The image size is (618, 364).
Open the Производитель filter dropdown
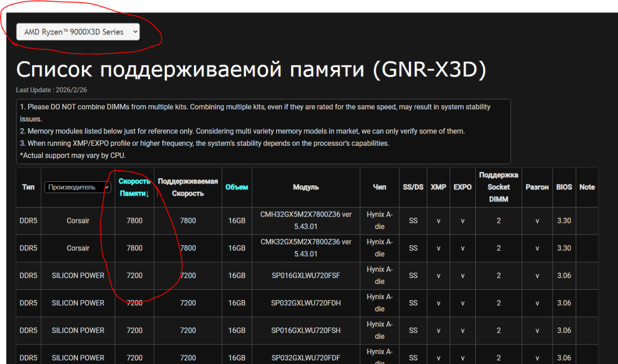[78, 187]
